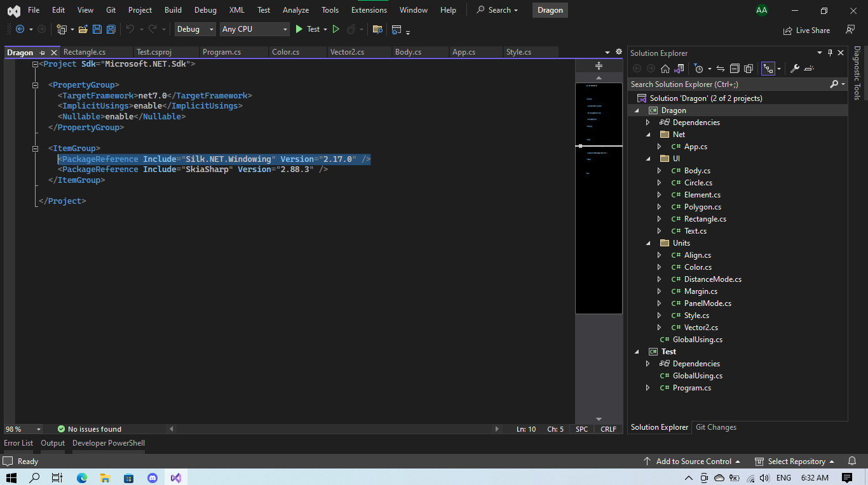This screenshot has width=868, height=485.
Task: Click Sync with Active Document icon
Action: point(721,69)
